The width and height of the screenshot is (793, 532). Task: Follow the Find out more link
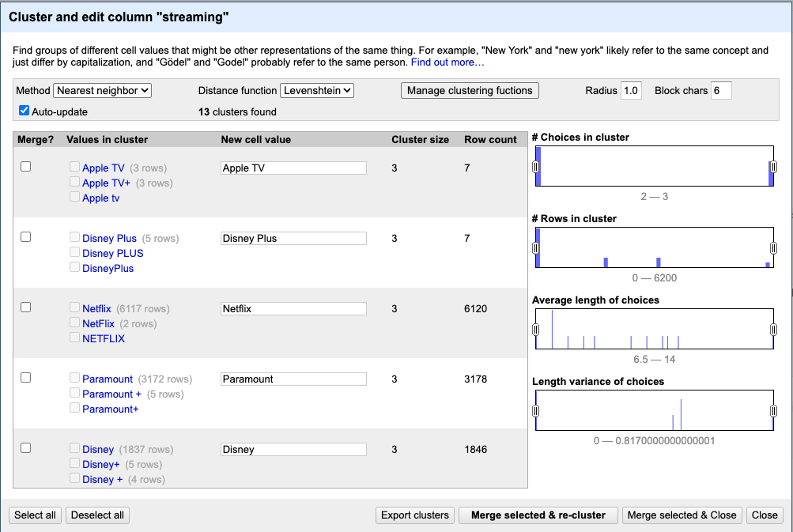coord(447,62)
